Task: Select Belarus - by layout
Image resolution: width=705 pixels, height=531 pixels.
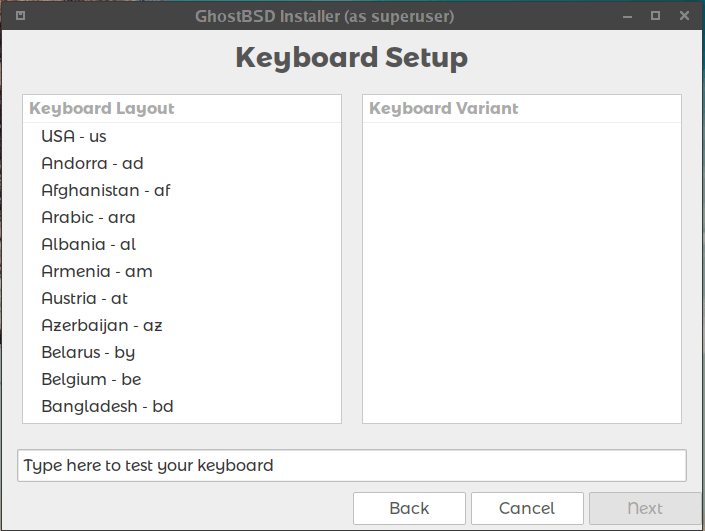Action: tap(88, 352)
